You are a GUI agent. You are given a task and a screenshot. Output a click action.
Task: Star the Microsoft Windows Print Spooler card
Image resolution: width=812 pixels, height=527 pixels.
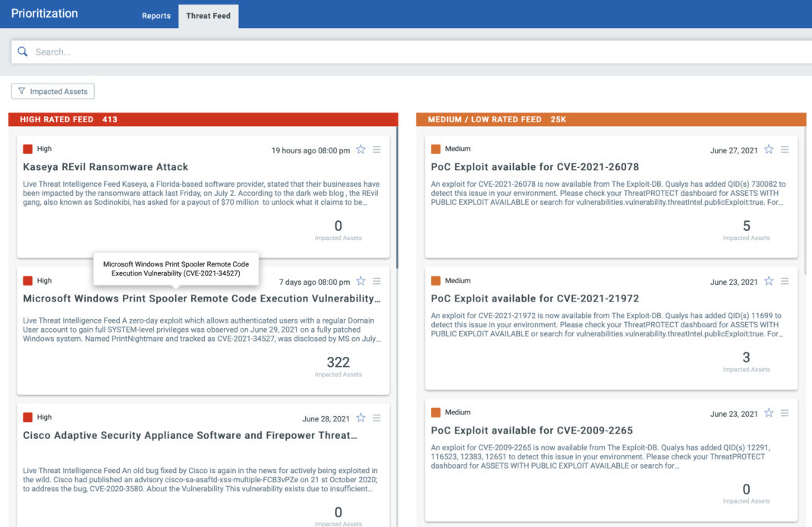point(361,281)
